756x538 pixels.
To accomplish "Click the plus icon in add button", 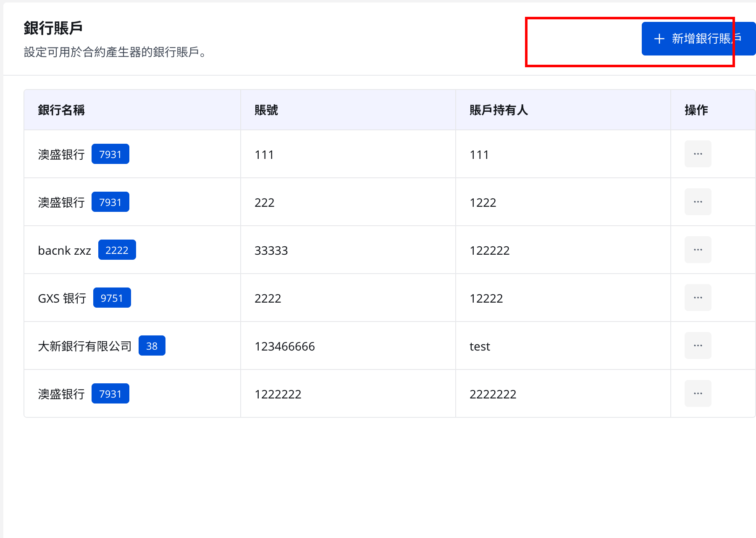I will 659,39.
